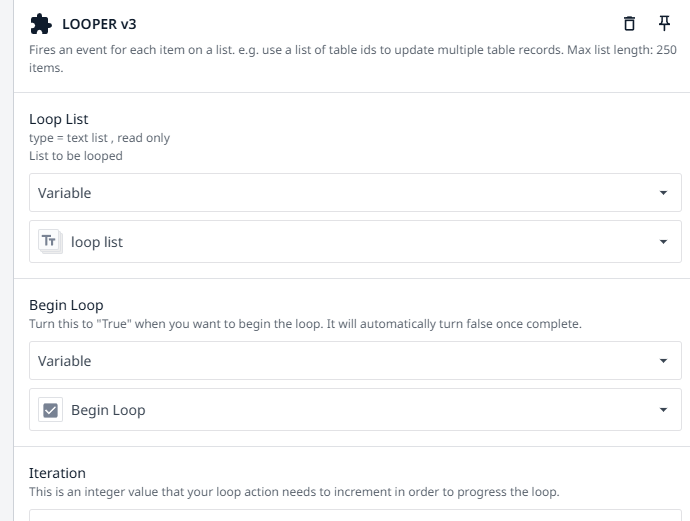The width and height of the screenshot is (690, 521).
Task: Click the LOOPER puzzle-piece plugin icon
Action: point(41,23)
